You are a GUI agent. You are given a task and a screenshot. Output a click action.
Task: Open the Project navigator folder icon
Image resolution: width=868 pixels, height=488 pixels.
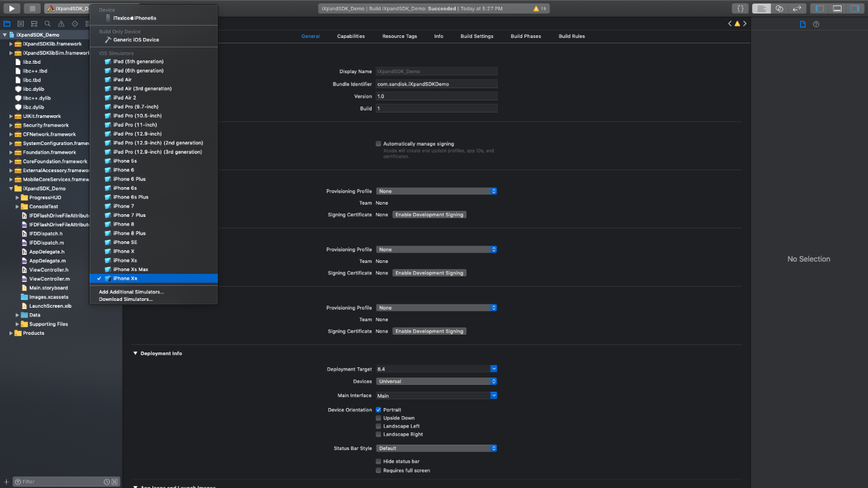[7, 23]
